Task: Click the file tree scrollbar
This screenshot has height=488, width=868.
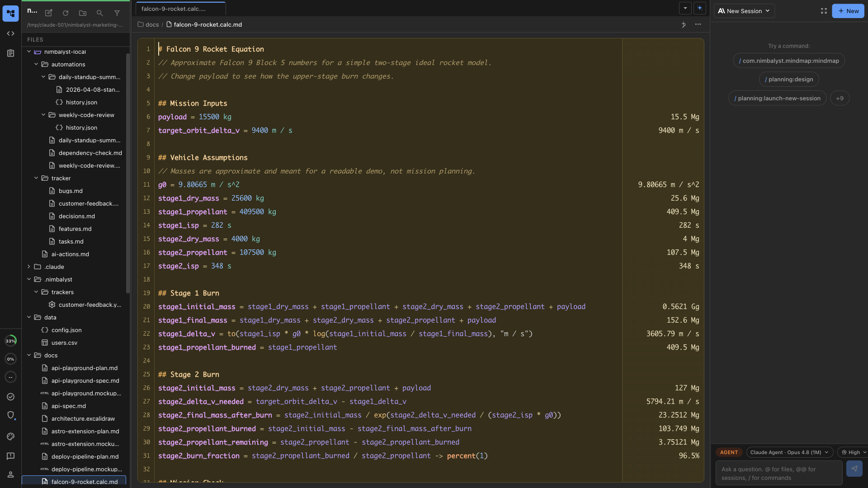Action: point(128,174)
